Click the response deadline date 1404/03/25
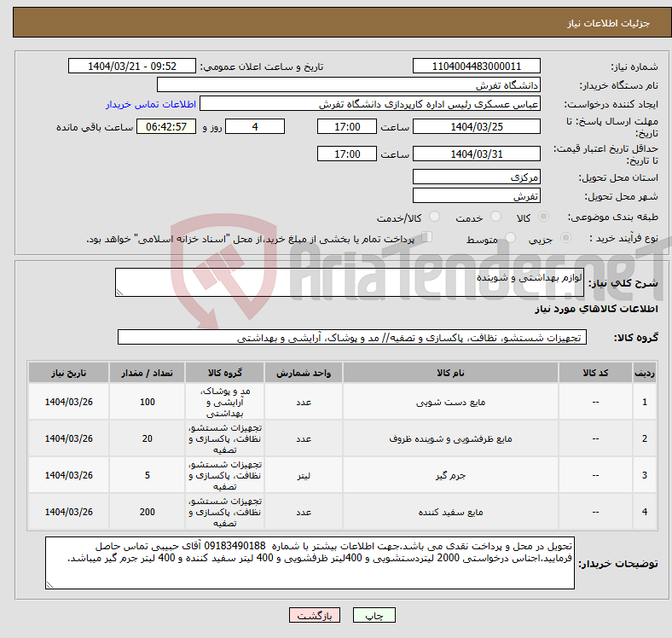The height and width of the screenshot is (638, 672). [x=476, y=126]
